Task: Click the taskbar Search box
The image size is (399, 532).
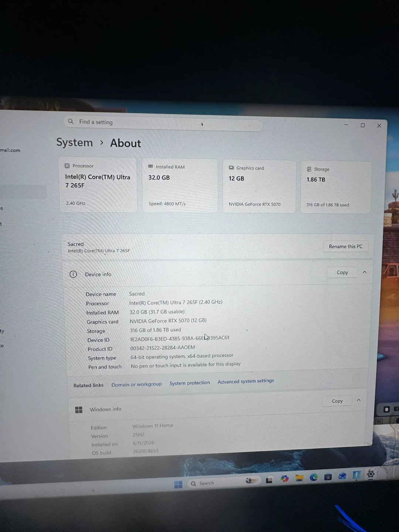Action: point(218,482)
